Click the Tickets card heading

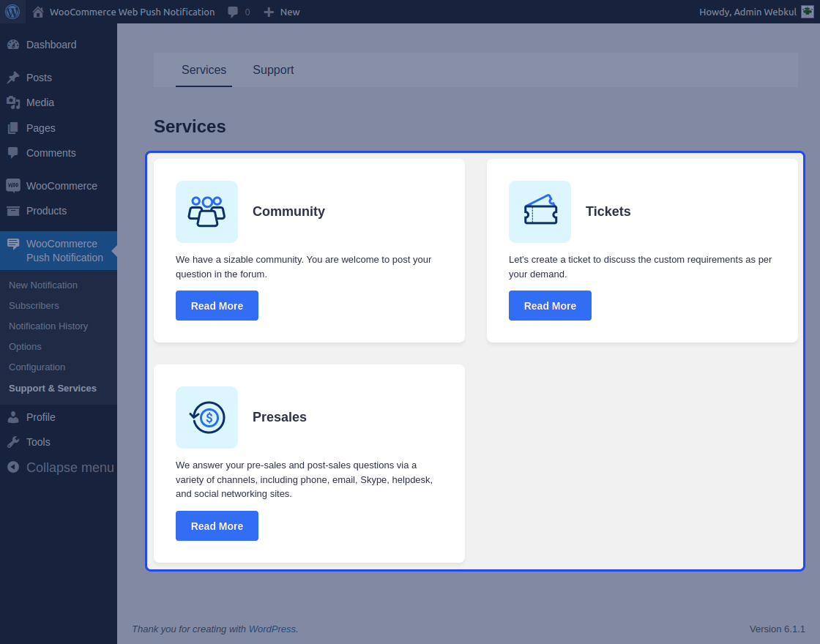coord(608,211)
